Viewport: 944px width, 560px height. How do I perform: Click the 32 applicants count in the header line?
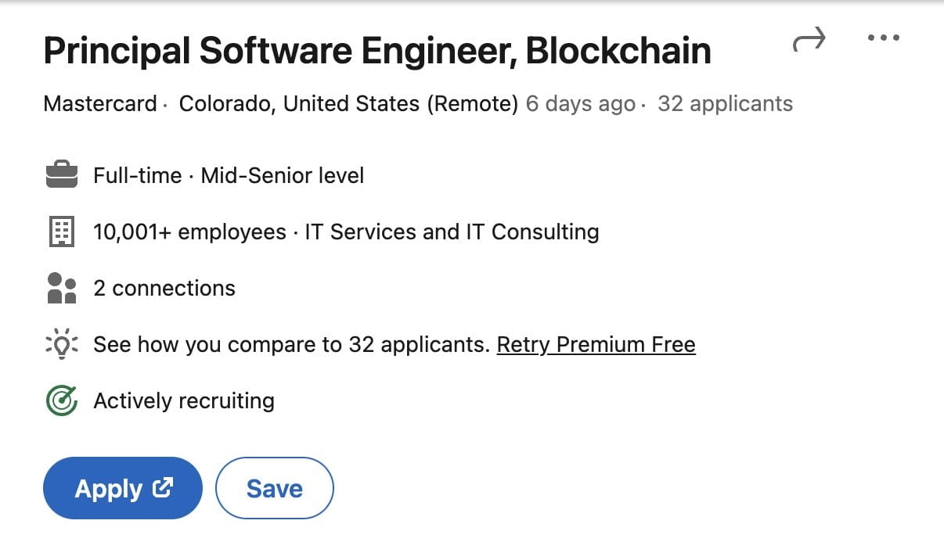(x=725, y=104)
